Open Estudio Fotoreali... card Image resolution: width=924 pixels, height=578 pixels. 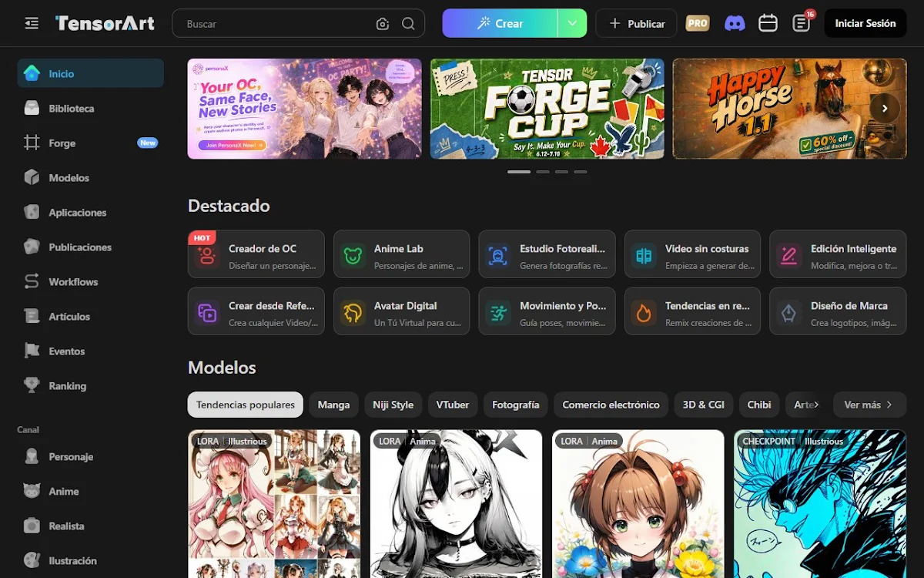click(x=547, y=254)
